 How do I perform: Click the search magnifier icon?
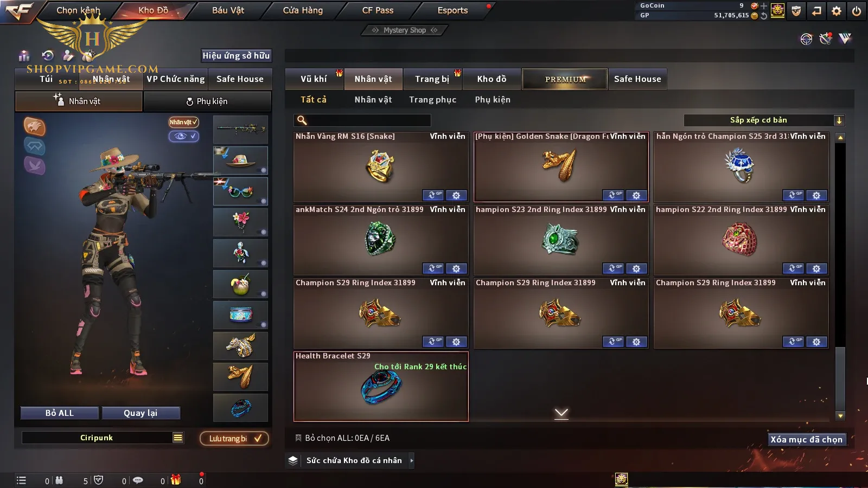(302, 120)
